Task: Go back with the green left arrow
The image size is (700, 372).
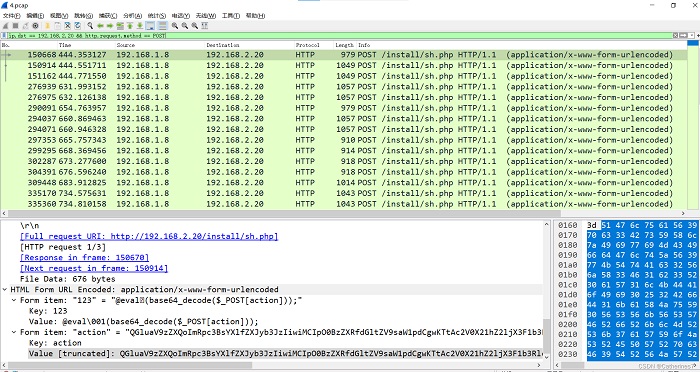Action: pyautogui.click(x=100, y=26)
